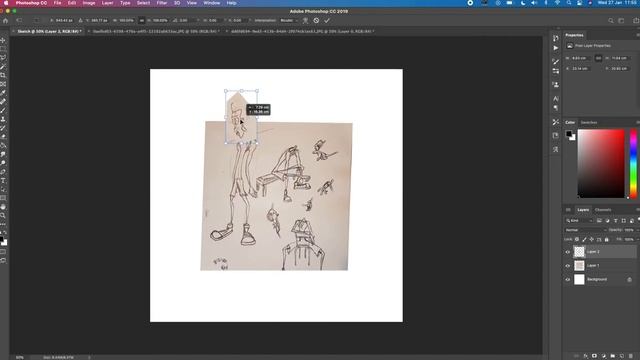Click the warp mode switch icon
Viewport: 640px width, 360px height.
305,20
